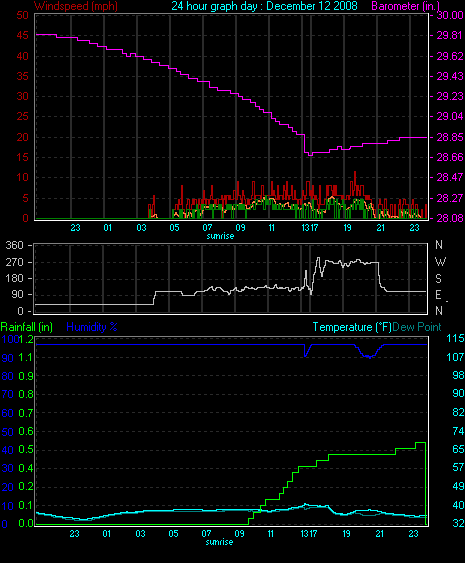
Task: Click the wind direction axis value 360
Action: click(15, 246)
